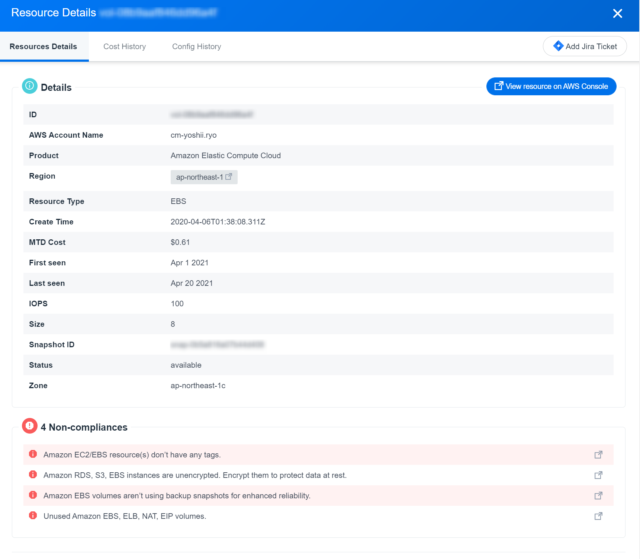
Task: Click the teal Details info icon
Action: [29, 86]
